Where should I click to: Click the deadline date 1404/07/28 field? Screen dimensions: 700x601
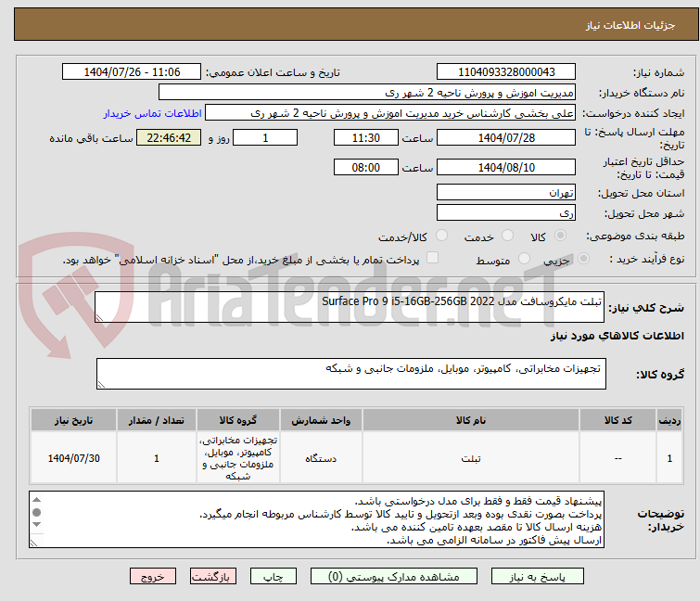(506, 137)
